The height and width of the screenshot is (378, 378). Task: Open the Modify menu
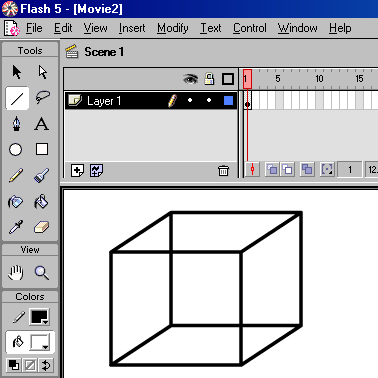pos(173,28)
